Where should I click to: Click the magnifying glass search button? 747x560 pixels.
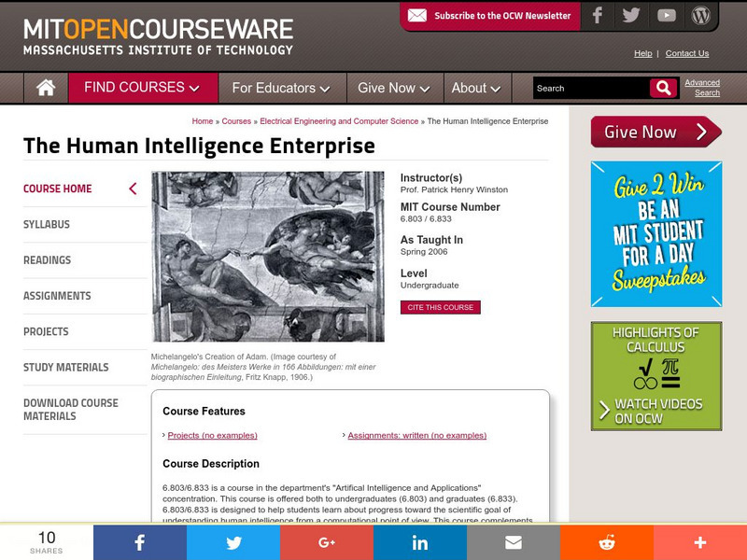(663, 88)
